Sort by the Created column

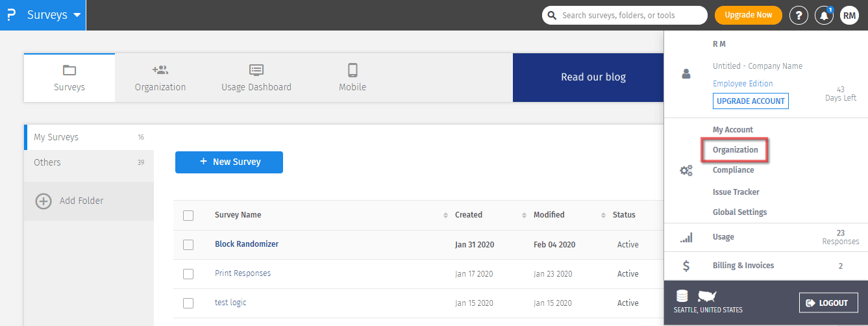(469, 215)
